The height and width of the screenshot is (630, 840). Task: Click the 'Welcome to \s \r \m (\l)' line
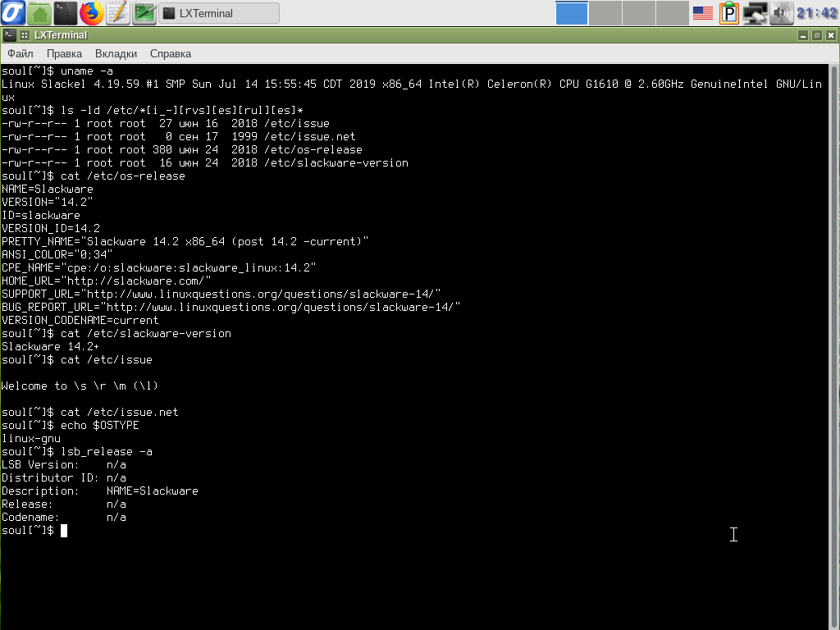pyautogui.click(x=80, y=386)
